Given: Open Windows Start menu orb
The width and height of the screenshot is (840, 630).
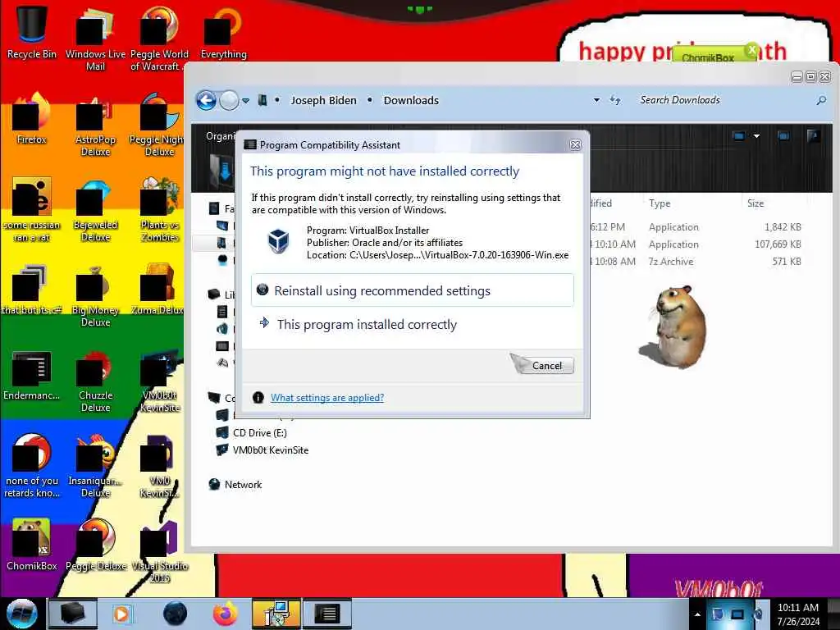Looking at the screenshot, I should (21, 614).
